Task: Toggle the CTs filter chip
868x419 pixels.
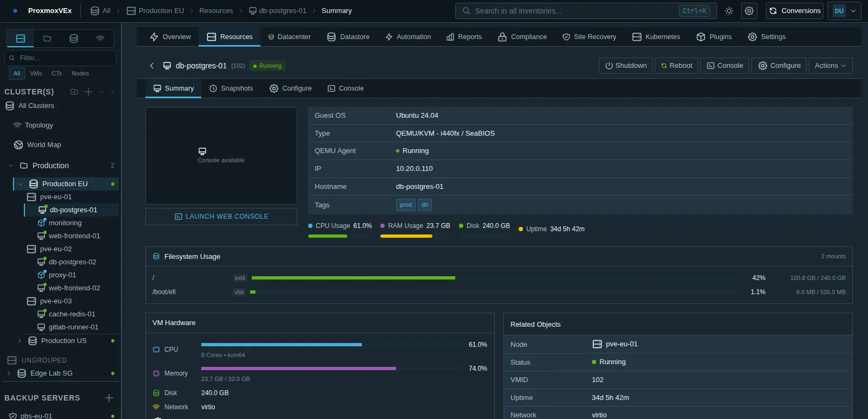Action: point(57,73)
